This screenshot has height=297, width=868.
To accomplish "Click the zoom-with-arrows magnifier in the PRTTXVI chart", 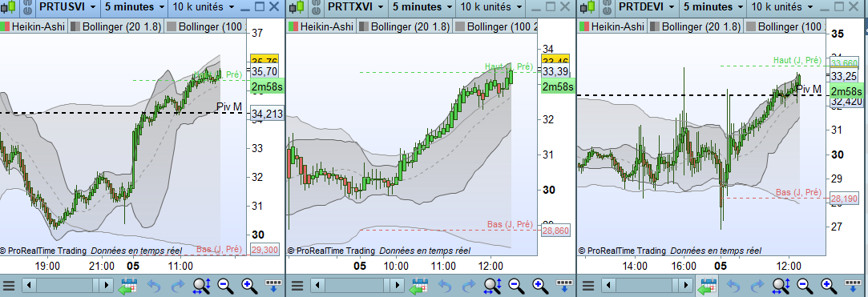I will click(x=491, y=286).
